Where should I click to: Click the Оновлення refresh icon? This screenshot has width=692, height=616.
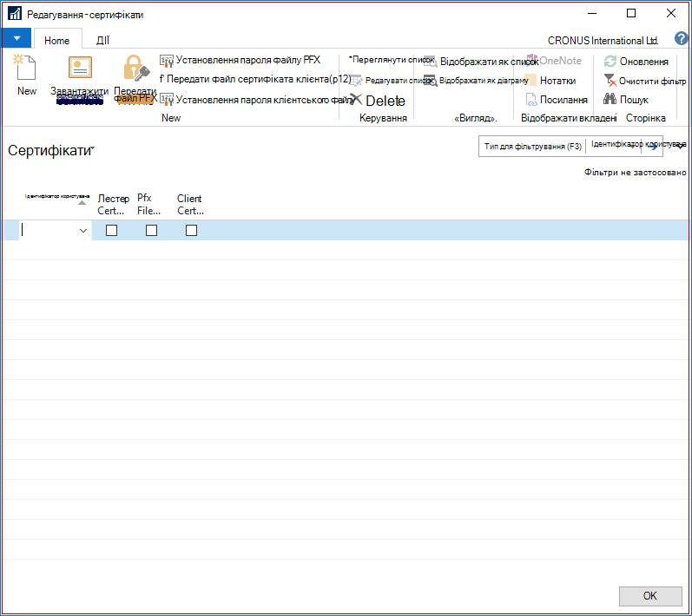pos(610,62)
